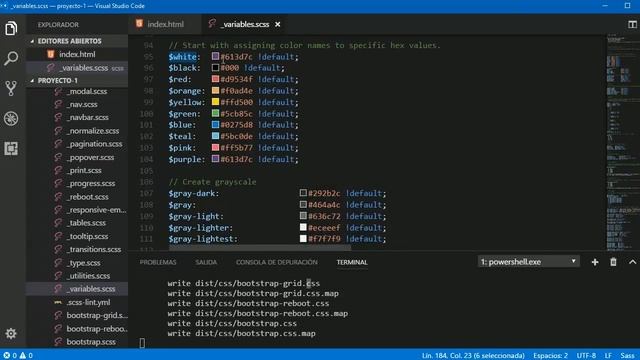This screenshot has height=360, width=640.
Task: Click the icon beside .scss-lint.yml
Action: [58, 302]
